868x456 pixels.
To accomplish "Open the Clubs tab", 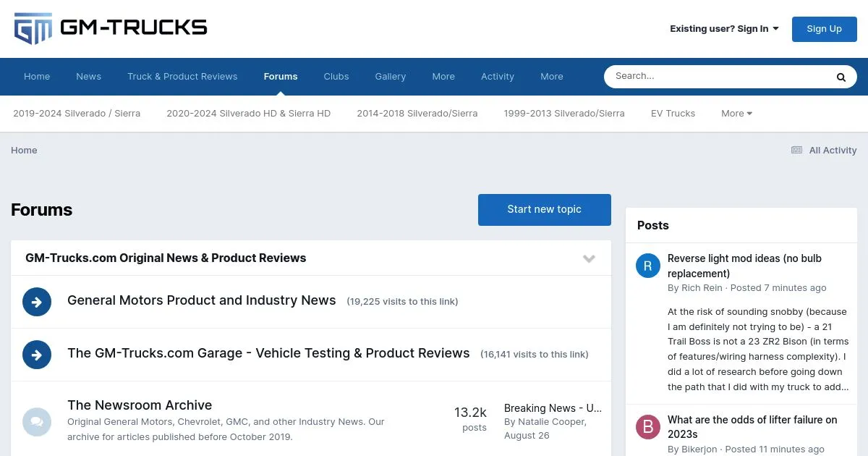I will (336, 77).
